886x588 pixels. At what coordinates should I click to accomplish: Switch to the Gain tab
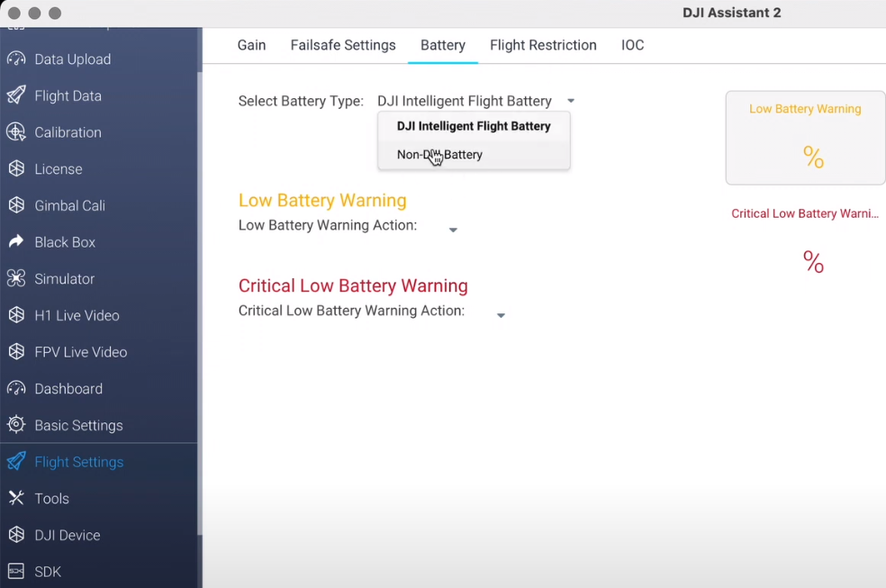(251, 45)
